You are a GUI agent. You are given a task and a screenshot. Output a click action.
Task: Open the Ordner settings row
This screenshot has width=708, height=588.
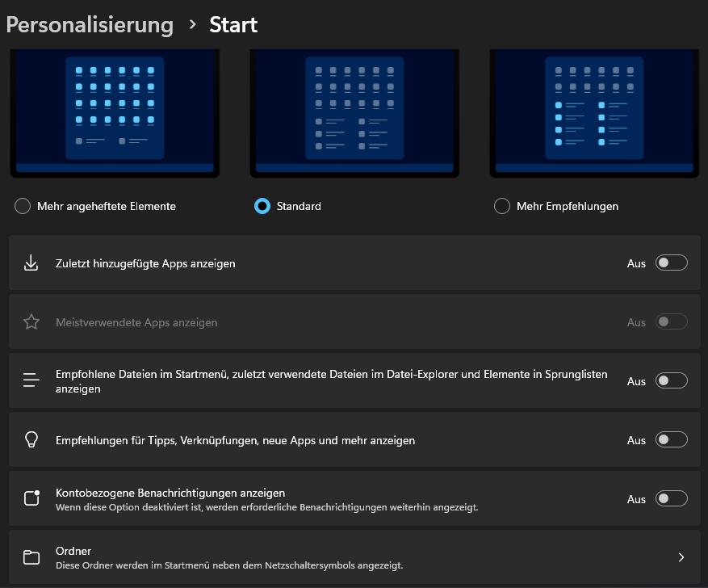[x=354, y=557]
